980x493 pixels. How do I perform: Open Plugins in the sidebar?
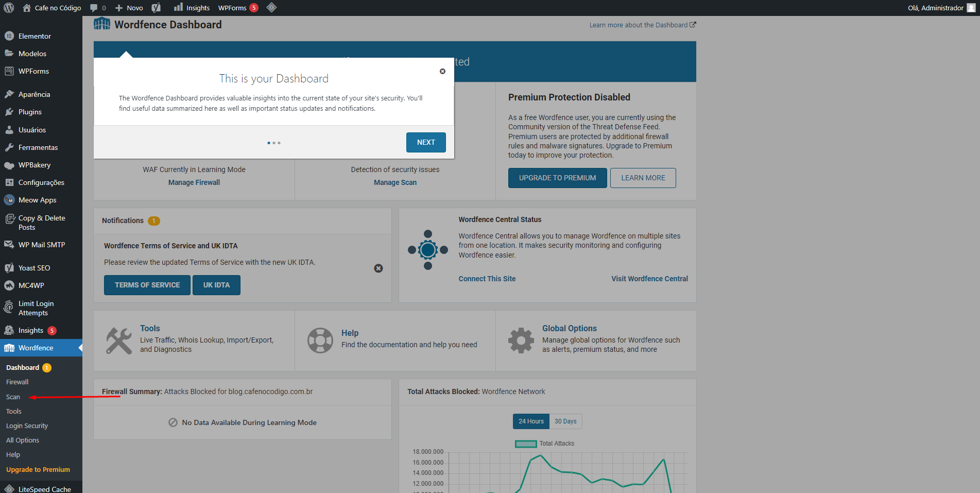41,112
